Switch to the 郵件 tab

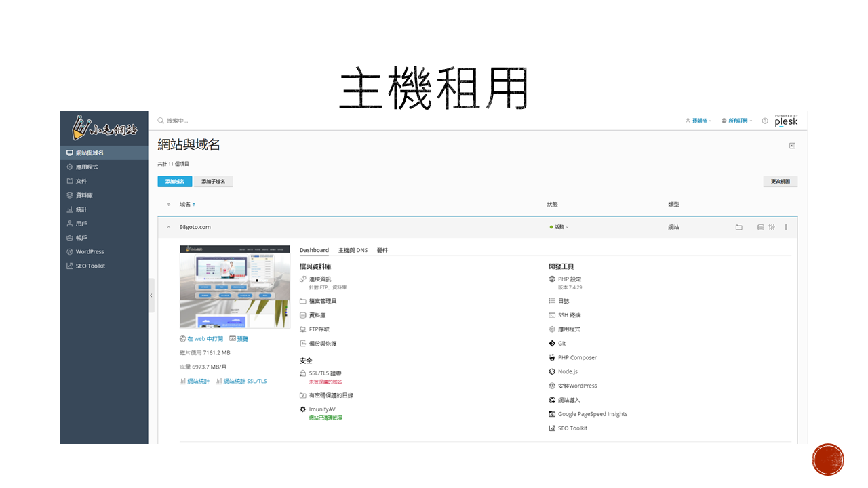(382, 251)
